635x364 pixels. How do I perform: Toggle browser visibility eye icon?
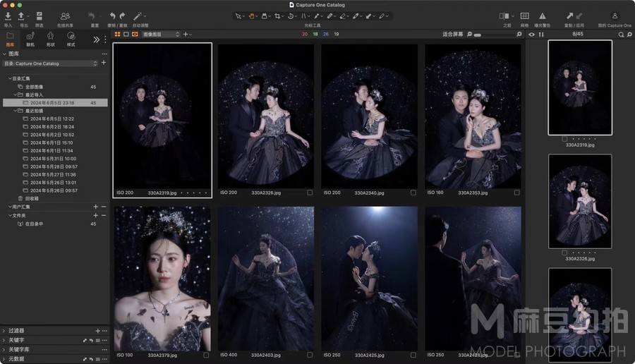click(x=532, y=35)
